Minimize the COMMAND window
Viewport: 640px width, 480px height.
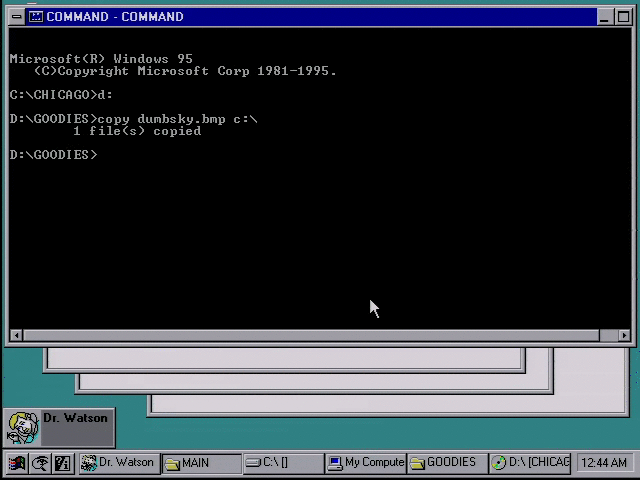coord(604,17)
